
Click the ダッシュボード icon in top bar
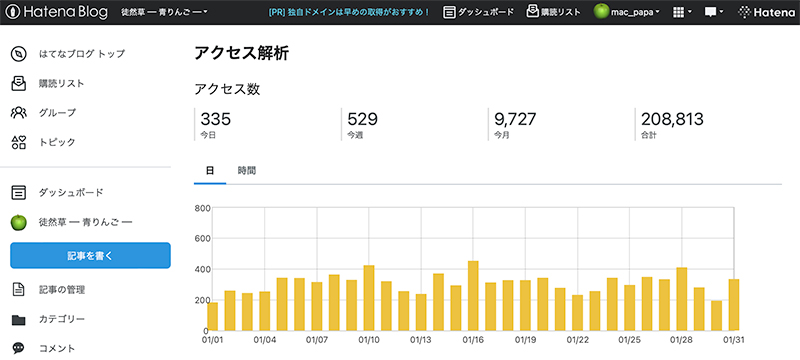(449, 12)
